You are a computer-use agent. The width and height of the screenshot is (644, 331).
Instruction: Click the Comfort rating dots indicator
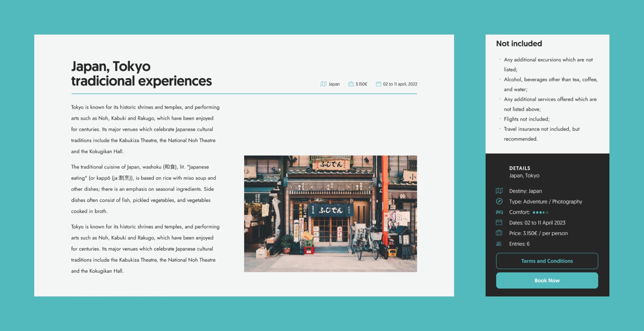coord(540,212)
